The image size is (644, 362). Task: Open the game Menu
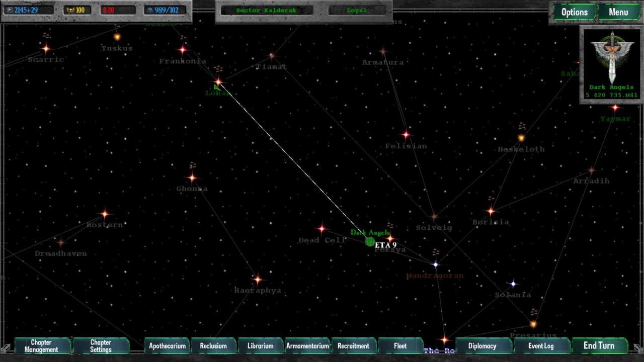pyautogui.click(x=618, y=12)
